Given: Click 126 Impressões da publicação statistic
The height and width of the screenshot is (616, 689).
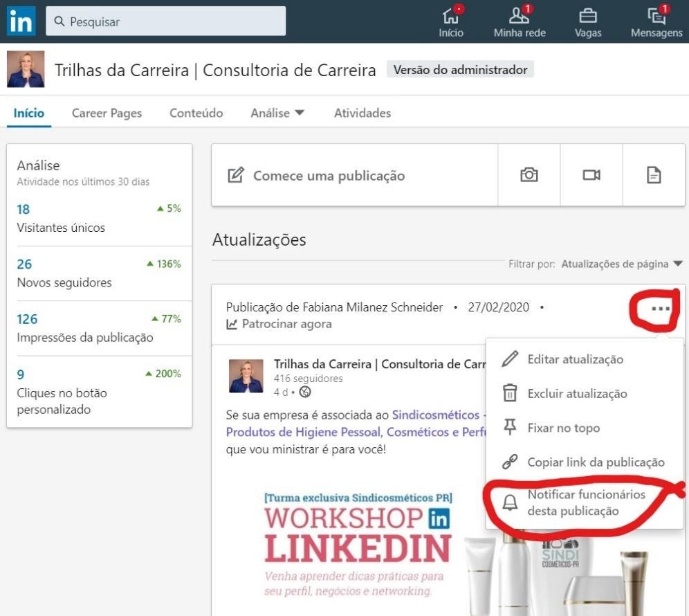Looking at the screenshot, I should [99, 328].
